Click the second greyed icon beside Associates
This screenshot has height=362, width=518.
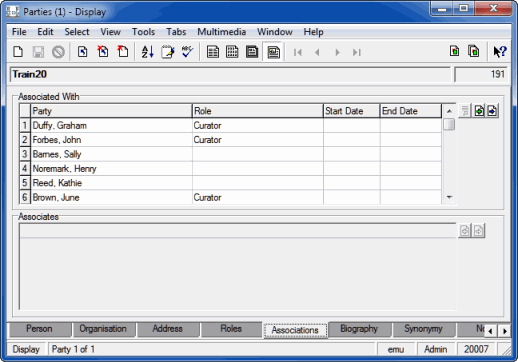point(478,230)
